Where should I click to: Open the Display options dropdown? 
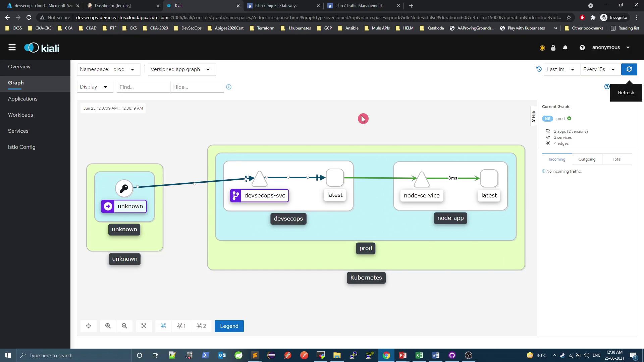[94, 87]
